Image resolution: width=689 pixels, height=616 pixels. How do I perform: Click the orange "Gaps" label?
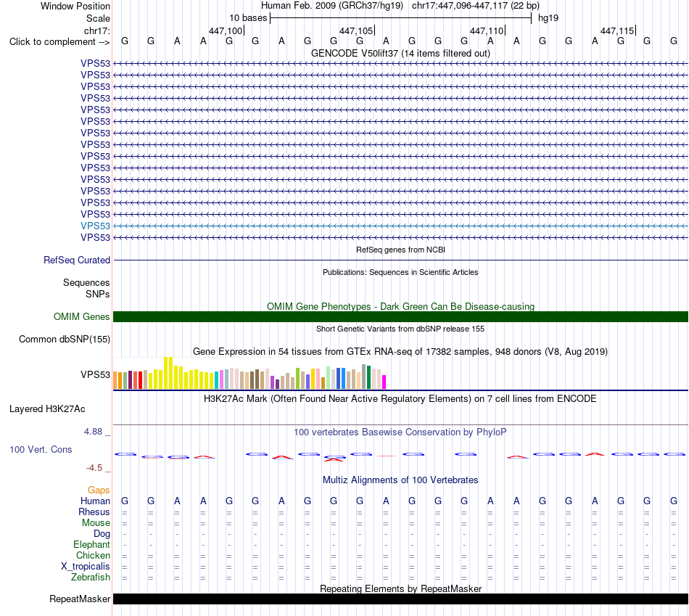click(x=99, y=490)
